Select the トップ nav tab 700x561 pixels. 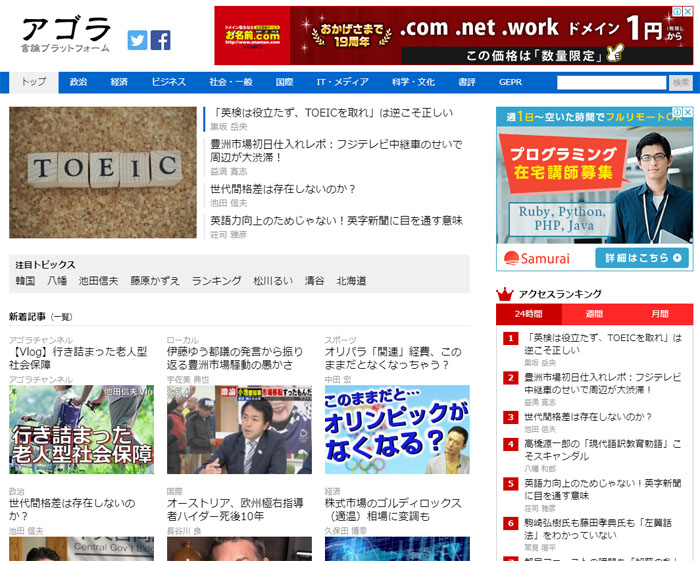(34, 82)
